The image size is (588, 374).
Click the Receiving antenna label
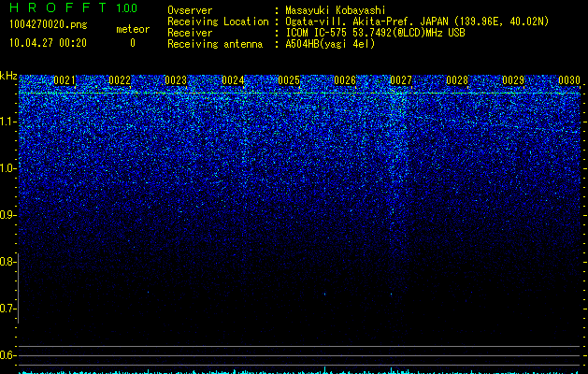coord(215,44)
